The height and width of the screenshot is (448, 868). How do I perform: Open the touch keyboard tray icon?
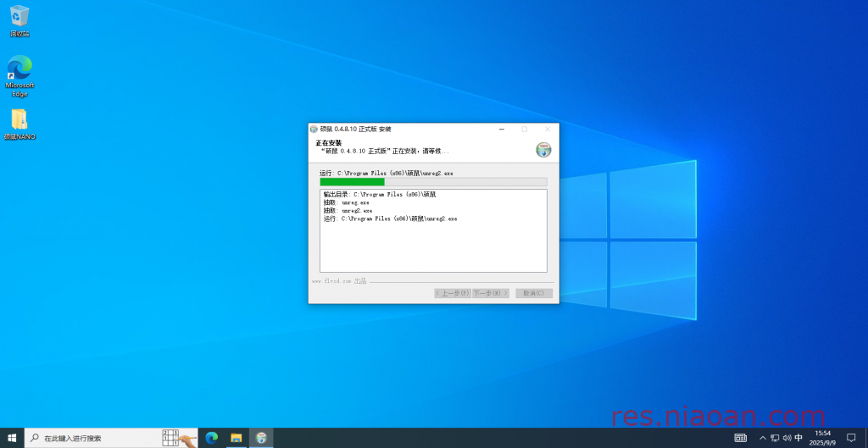tap(741, 438)
